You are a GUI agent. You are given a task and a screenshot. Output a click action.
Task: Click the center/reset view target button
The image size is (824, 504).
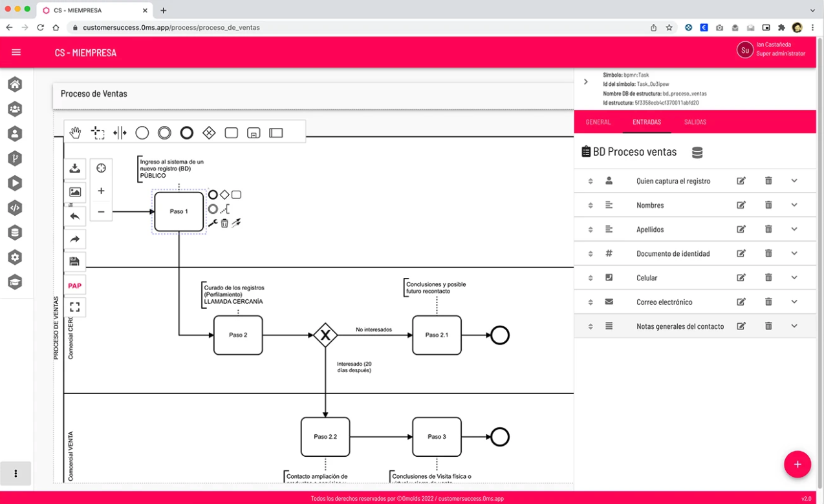(x=101, y=168)
